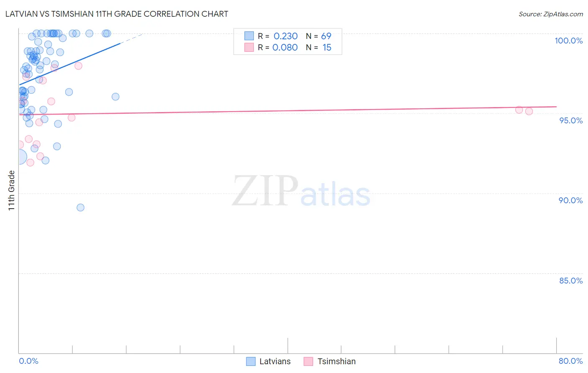Click the rightmost pink point near 95%
588x373 pixels.
(529, 111)
